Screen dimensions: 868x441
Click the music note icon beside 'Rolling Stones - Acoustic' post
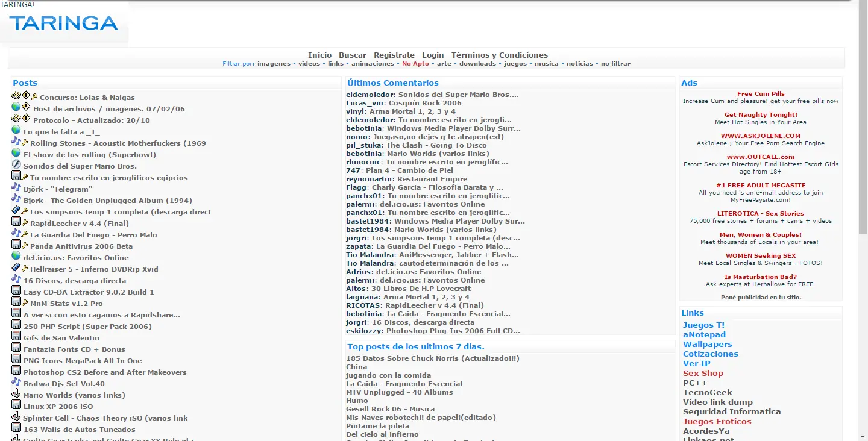[x=16, y=142]
